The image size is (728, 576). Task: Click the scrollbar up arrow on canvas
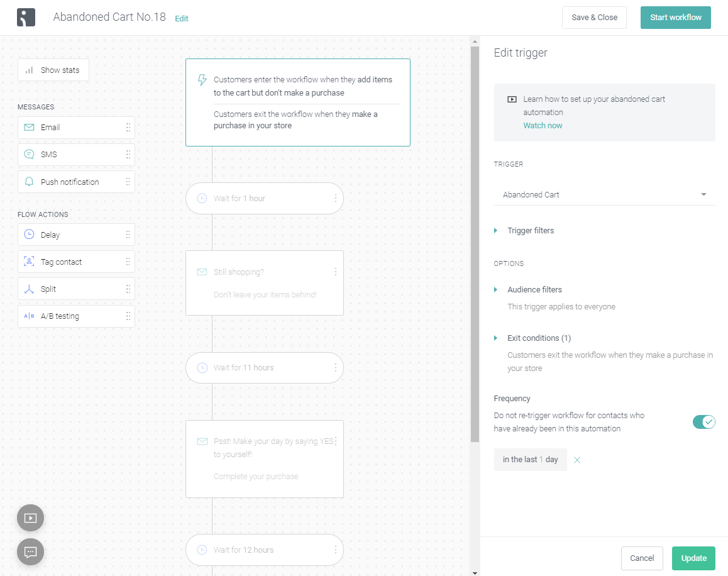475,42
